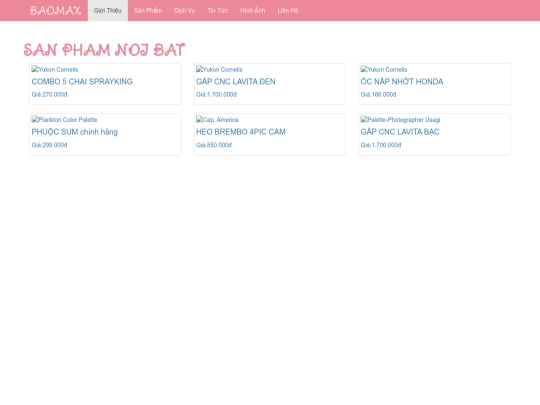Image resolution: width=540 pixels, height=405 pixels.
Task: Click the price Giá:299.000đ
Action: (x=49, y=145)
